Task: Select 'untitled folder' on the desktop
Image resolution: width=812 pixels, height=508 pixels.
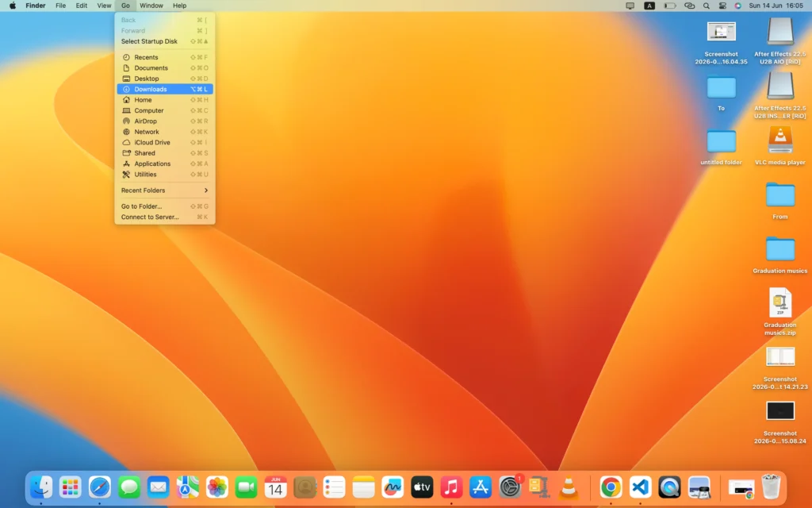Action: point(722,141)
